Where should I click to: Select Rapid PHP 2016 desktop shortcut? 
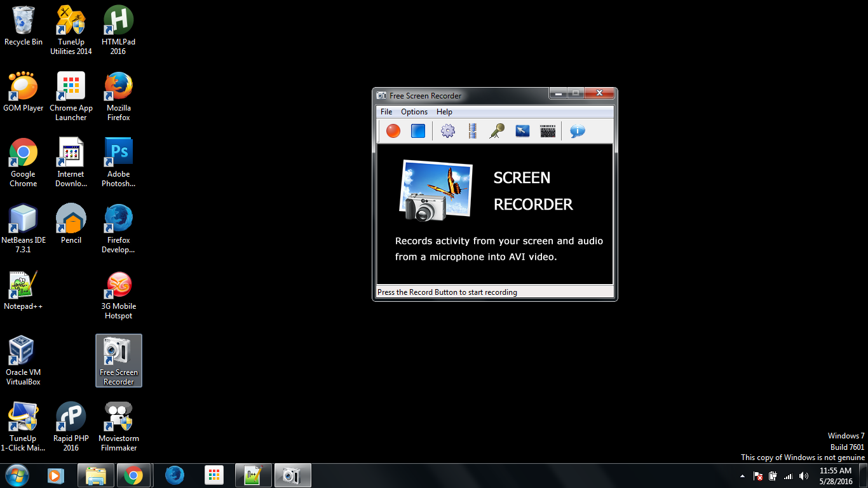coord(71,426)
